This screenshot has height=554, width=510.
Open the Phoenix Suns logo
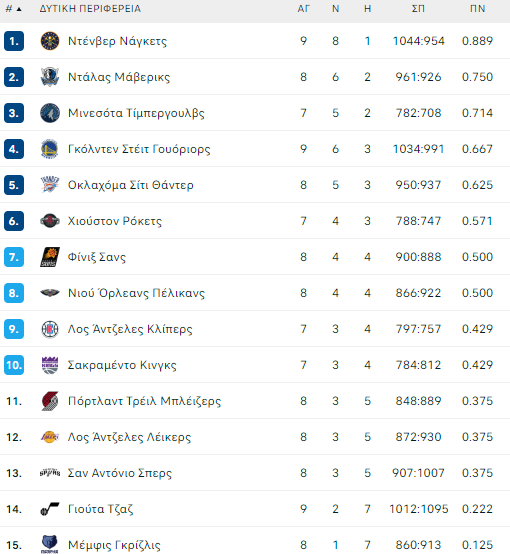coord(50,257)
